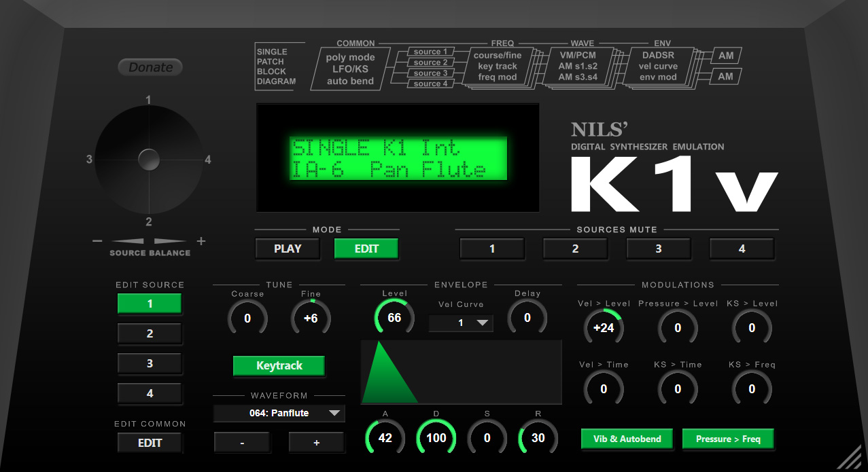Mute source 2 in Sources Mute
This screenshot has height=472, width=868.
click(x=575, y=249)
